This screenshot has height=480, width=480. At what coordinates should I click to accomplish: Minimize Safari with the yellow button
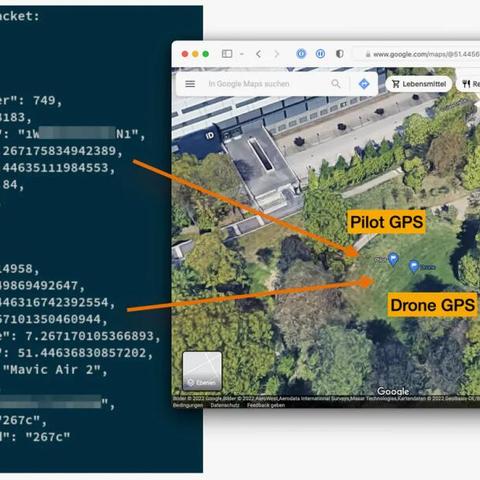click(195, 54)
